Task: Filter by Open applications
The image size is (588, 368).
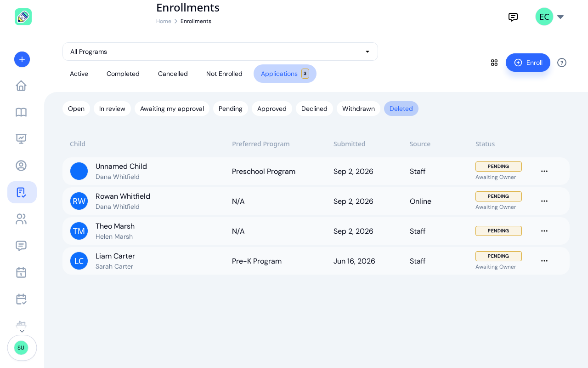Action: click(x=76, y=109)
